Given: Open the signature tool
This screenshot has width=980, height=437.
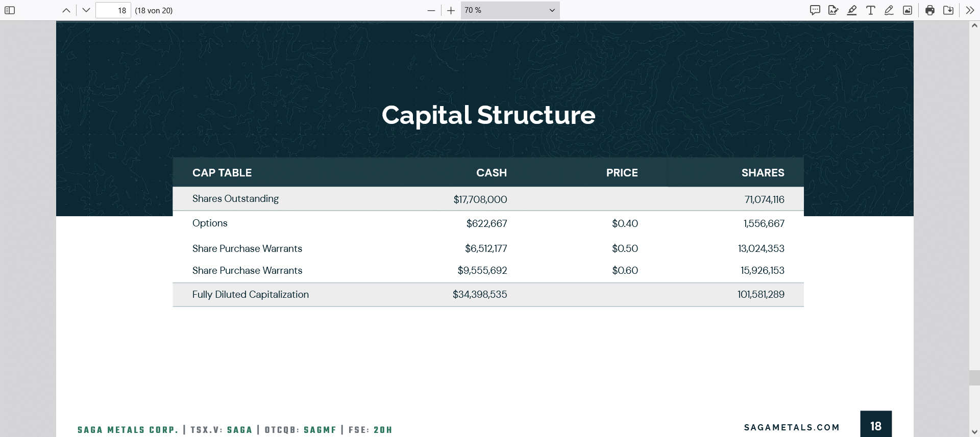Looking at the screenshot, I should pos(834,10).
